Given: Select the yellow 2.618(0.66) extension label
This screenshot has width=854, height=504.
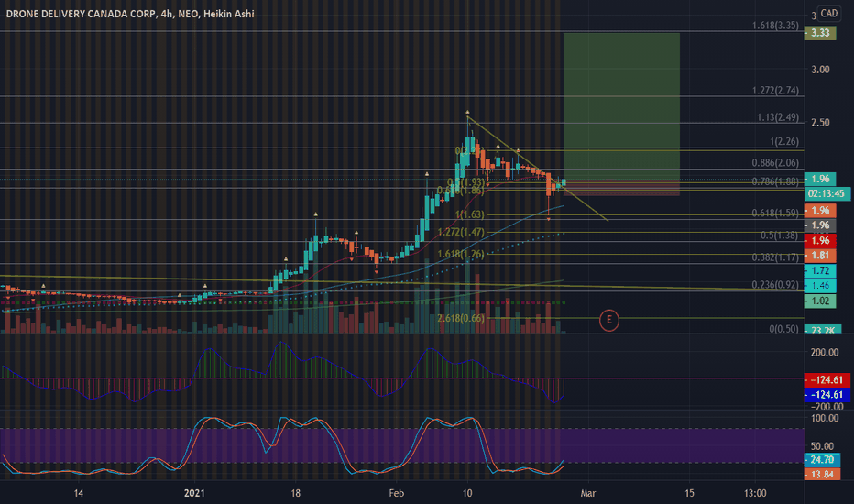Looking at the screenshot, I should click(461, 318).
